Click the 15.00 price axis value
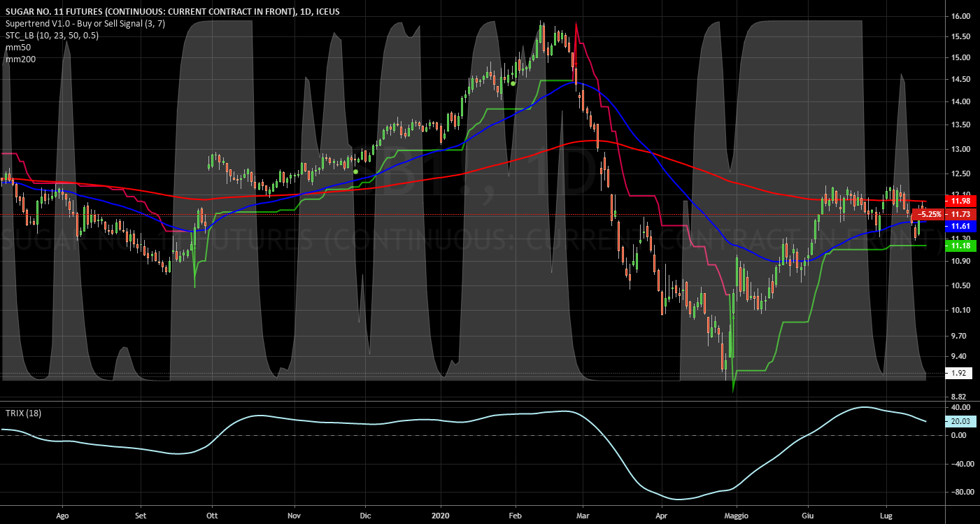Screen dimensions: 980x524 [x=959, y=57]
